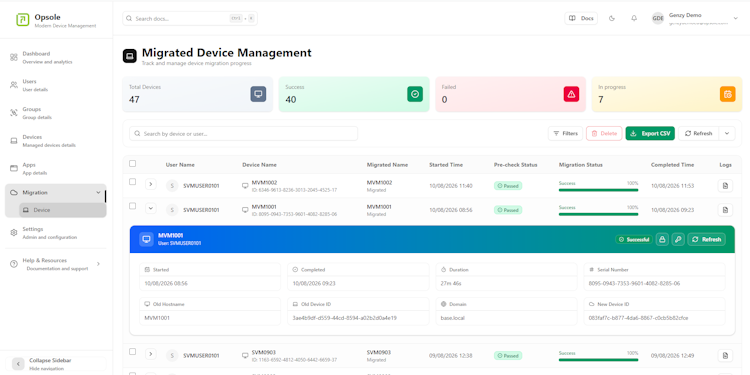Click the Success card check icon
Viewport: 750px width, 375px height.
pyautogui.click(x=415, y=94)
